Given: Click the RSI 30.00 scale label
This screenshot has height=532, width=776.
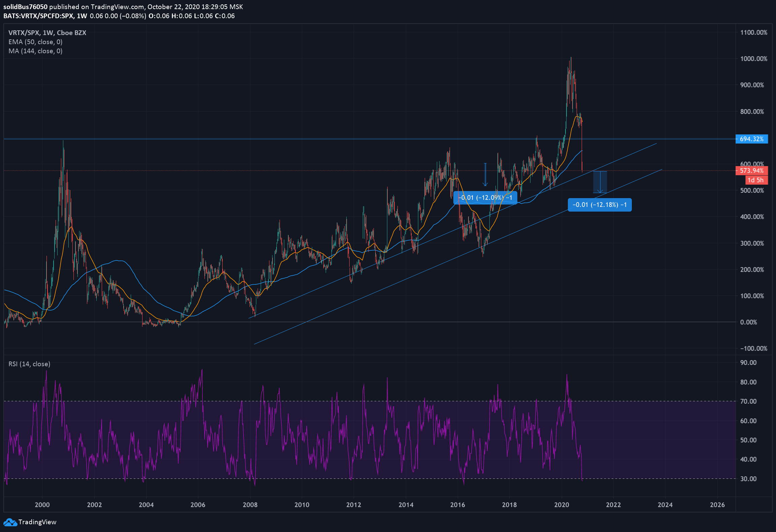Looking at the screenshot, I should click(748, 479).
